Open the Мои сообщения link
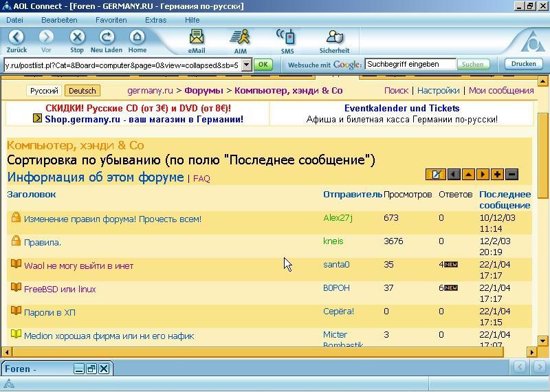550x392 pixels. point(501,91)
